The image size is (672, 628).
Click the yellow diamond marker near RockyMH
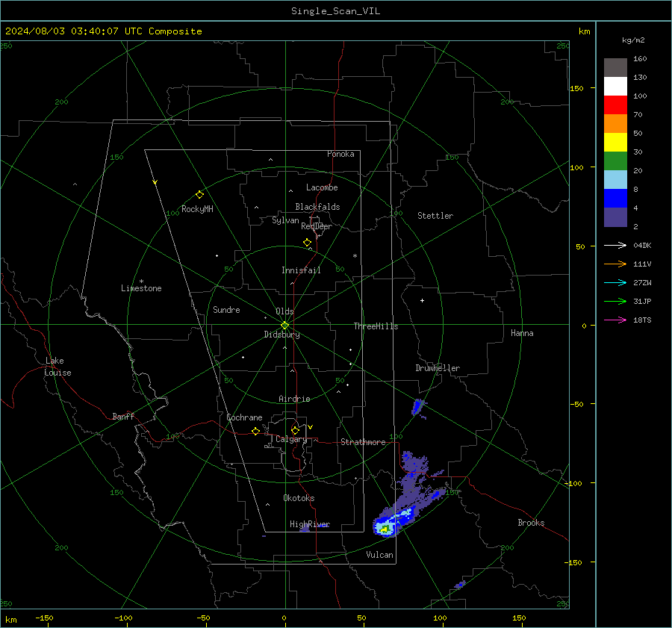pyautogui.click(x=199, y=195)
